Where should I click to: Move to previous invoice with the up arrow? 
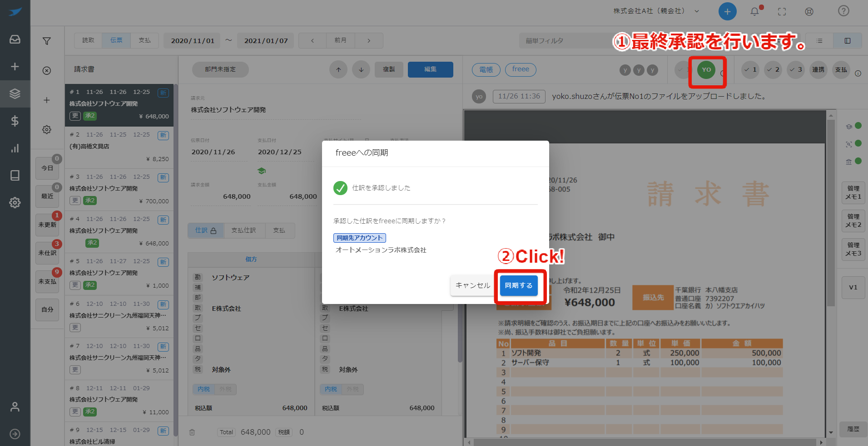pos(338,69)
